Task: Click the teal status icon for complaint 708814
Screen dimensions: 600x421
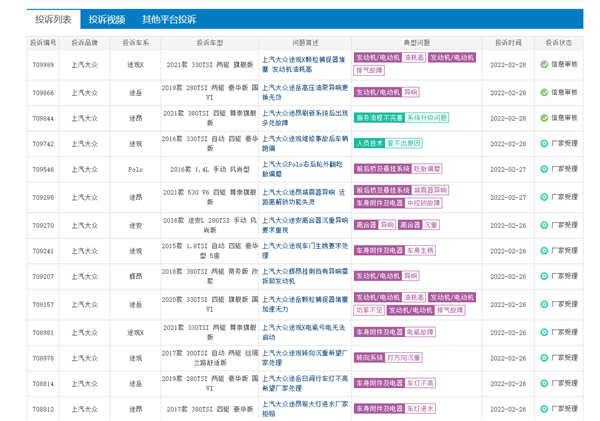Action: pos(544,383)
